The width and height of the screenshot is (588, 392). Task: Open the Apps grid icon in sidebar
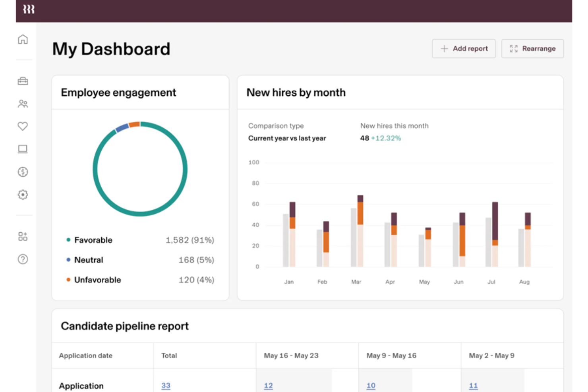pyautogui.click(x=23, y=236)
